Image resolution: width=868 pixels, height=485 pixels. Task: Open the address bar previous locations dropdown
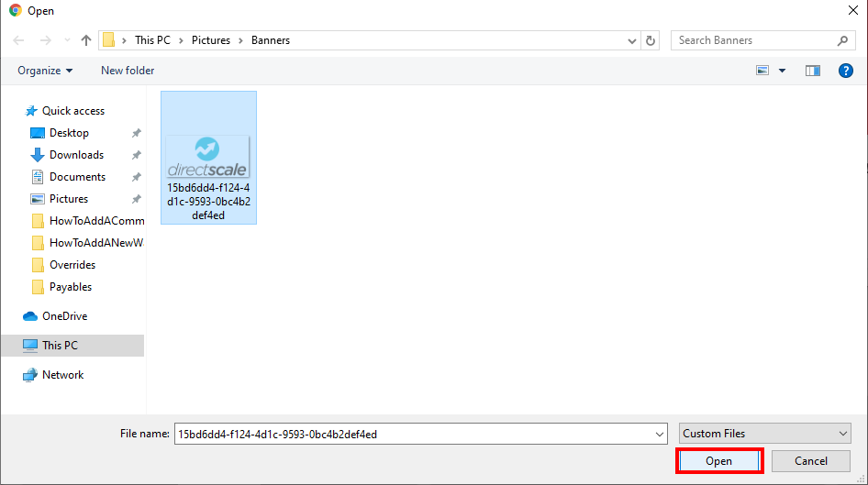tap(632, 40)
